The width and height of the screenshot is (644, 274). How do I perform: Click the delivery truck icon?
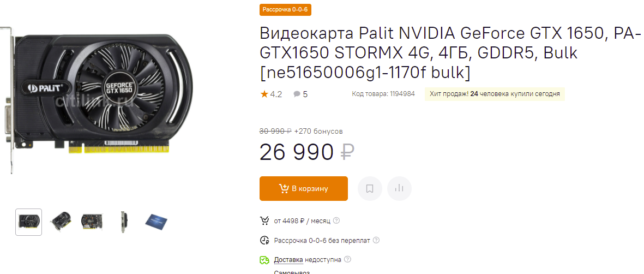(264, 260)
